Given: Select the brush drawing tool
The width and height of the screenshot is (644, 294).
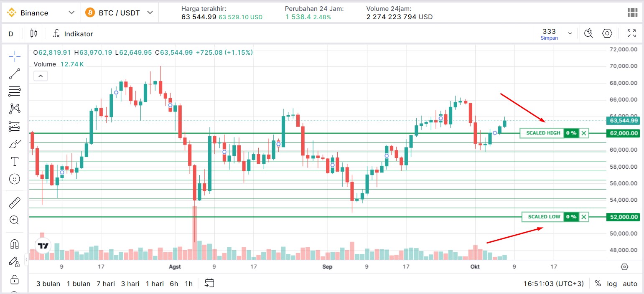Looking at the screenshot, I should tap(15, 144).
